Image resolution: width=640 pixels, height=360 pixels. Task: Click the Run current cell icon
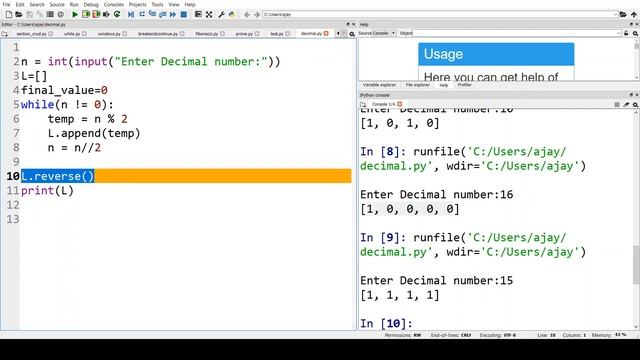pyautogui.click(x=86, y=14)
